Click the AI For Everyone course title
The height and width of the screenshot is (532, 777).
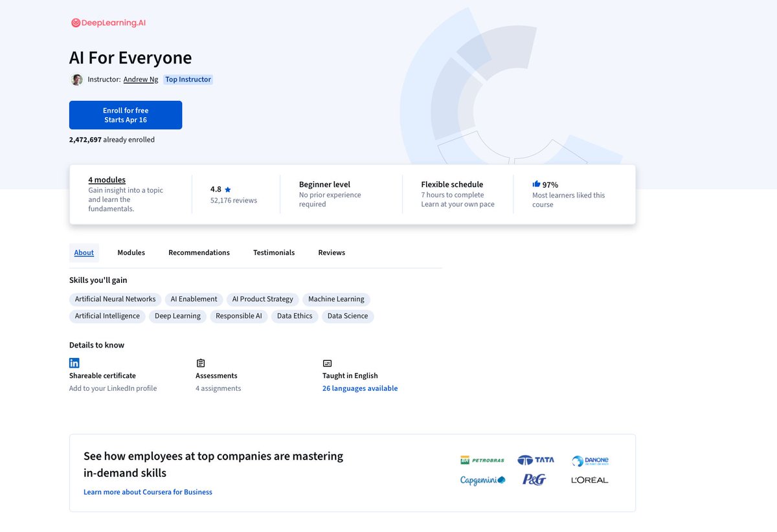coord(130,58)
